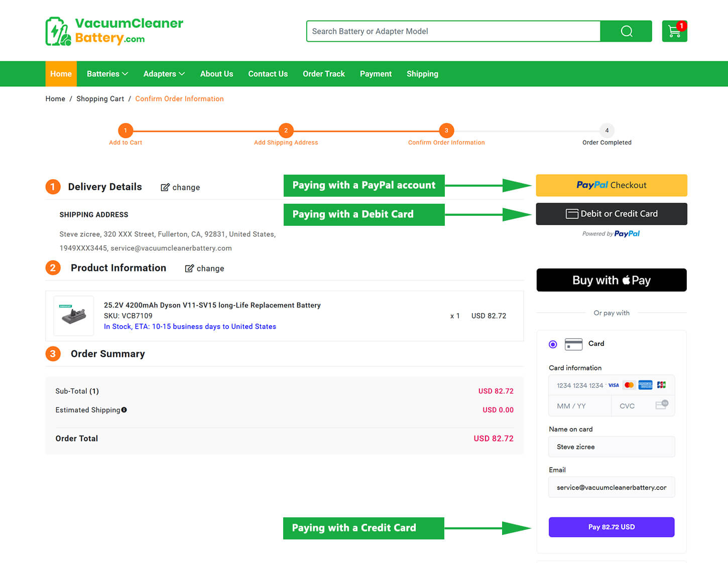Focus the card number input field

580,385
